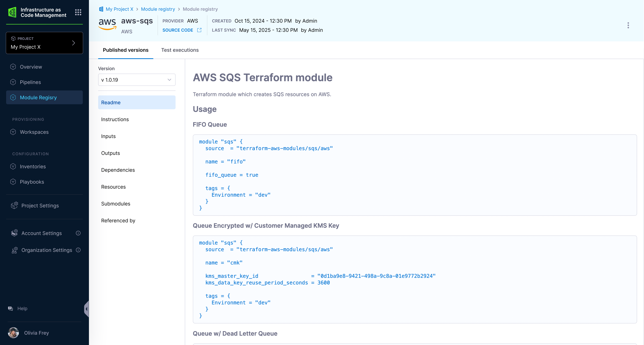Click Olivia Frey's profile avatar
This screenshot has width=644, height=345.
(x=13, y=333)
